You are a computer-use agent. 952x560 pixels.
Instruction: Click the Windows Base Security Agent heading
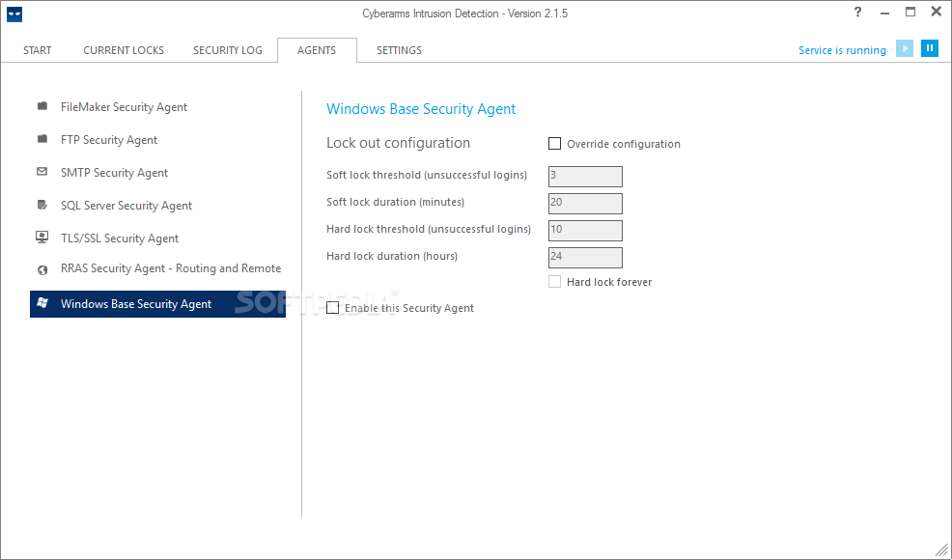pos(421,109)
